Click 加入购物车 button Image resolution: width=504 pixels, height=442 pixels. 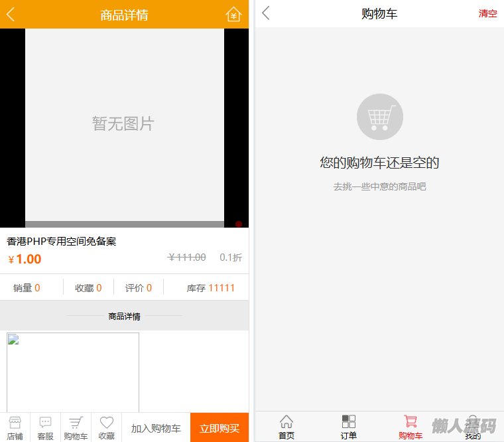156,428
